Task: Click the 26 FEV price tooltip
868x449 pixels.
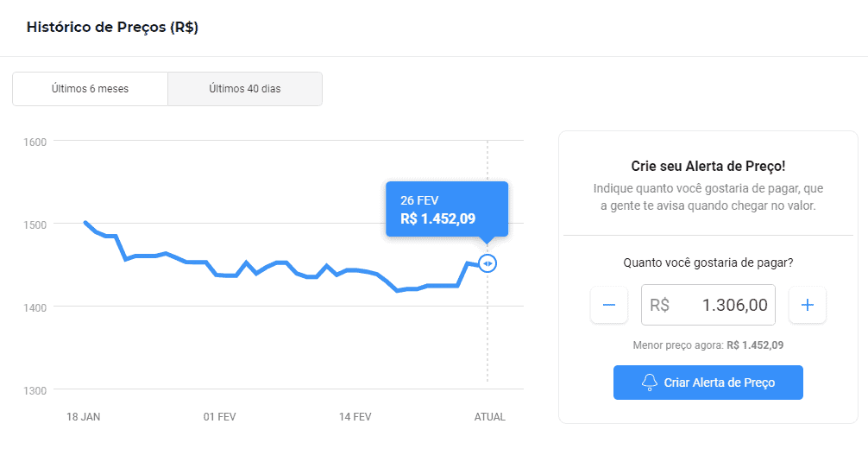Action: pos(446,209)
